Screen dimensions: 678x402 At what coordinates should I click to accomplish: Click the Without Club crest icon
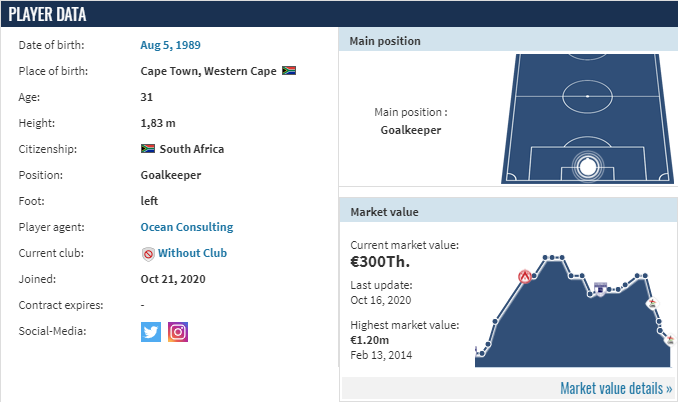(x=148, y=254)
